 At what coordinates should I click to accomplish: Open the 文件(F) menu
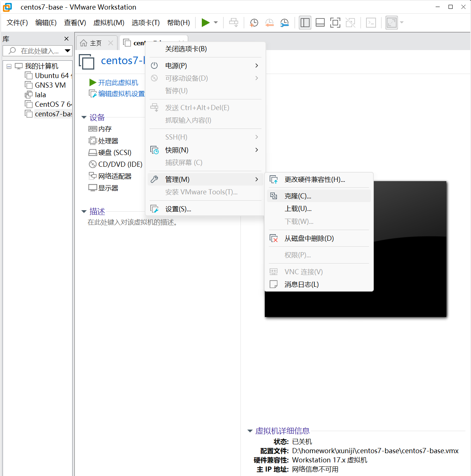[x=17, y=23]
